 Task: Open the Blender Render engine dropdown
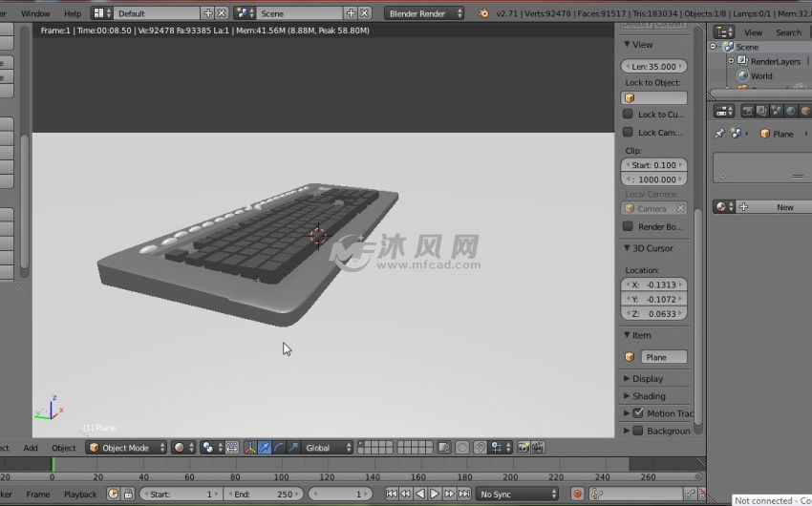424,13
